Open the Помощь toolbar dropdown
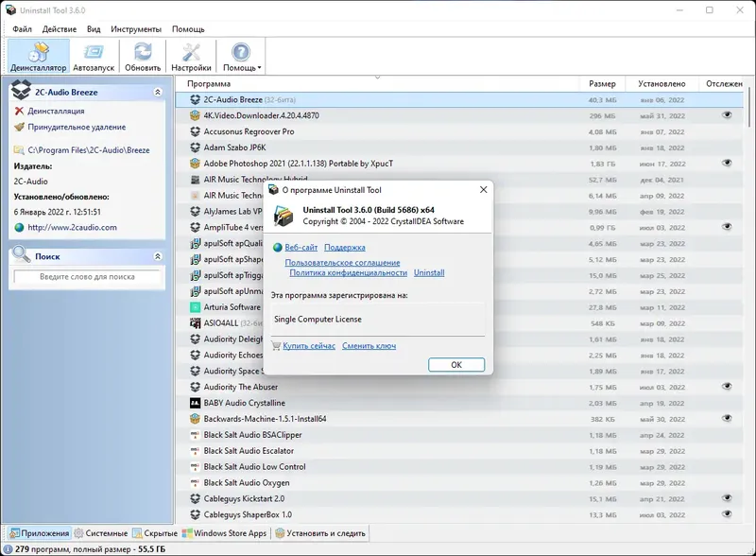The width and height of the screenshot is (756, 556). [x=244, y=55]
